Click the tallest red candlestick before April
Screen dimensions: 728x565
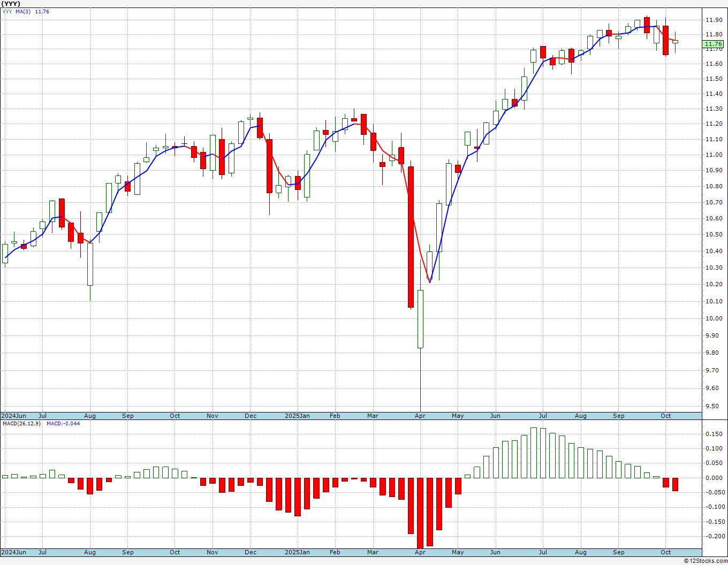pyautogui.click(x=411, y=237)
